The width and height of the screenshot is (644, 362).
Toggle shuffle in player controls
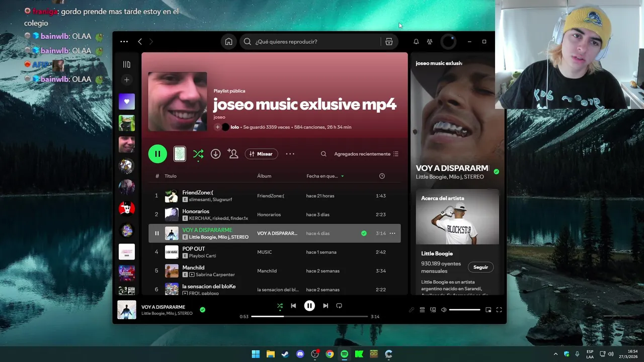280,306
